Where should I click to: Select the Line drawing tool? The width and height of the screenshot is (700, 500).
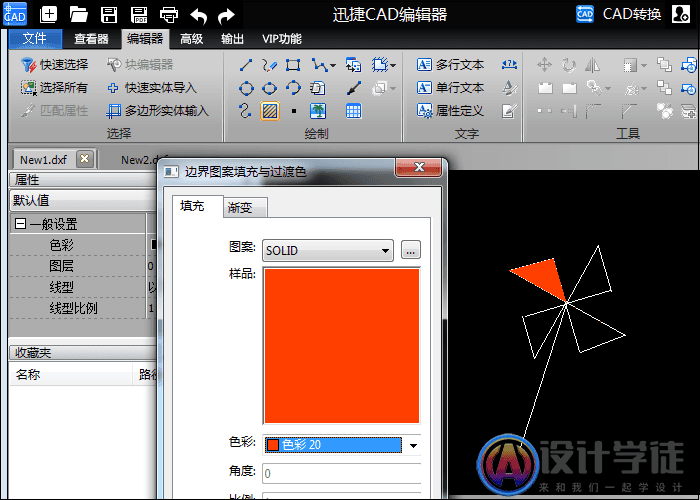click(246, 65)
